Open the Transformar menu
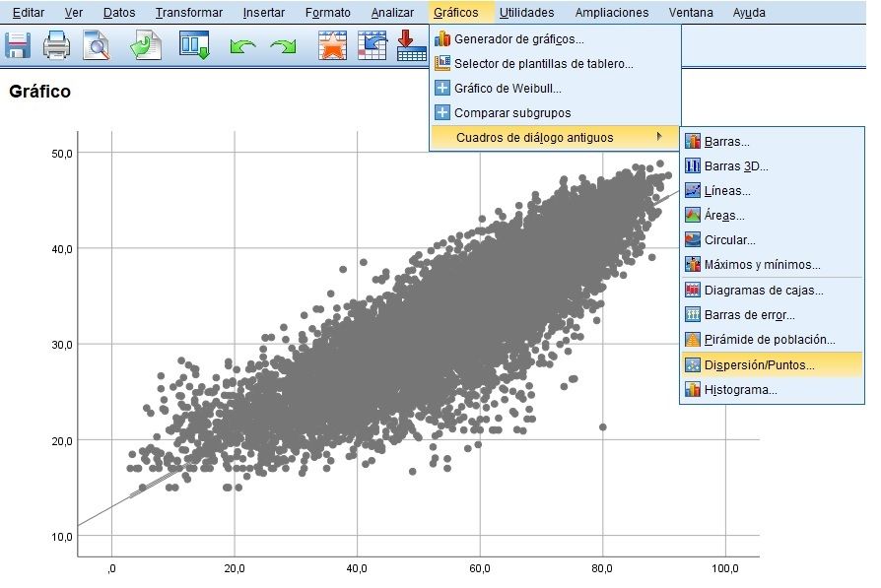The image size is (881, 588). point(188,13)
